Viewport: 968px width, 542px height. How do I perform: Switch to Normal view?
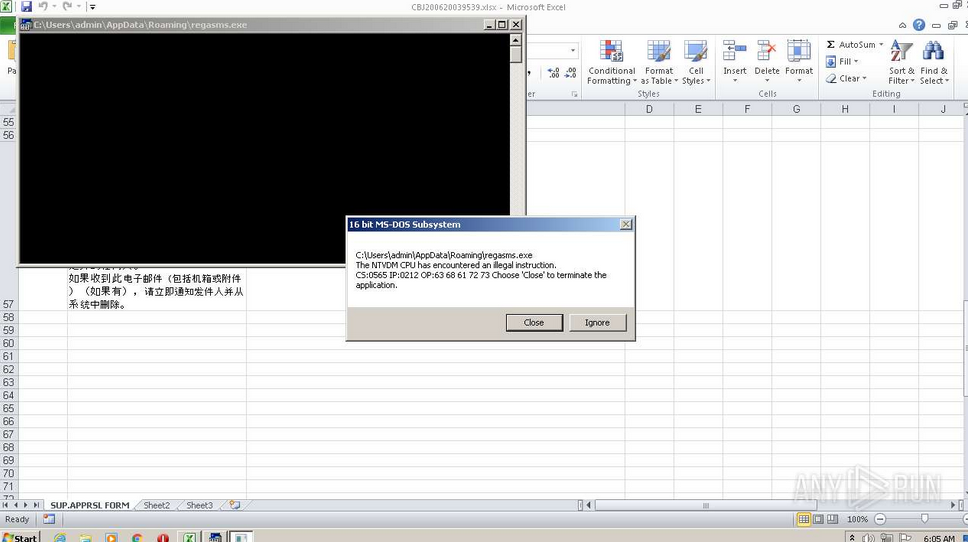(803, 519)
